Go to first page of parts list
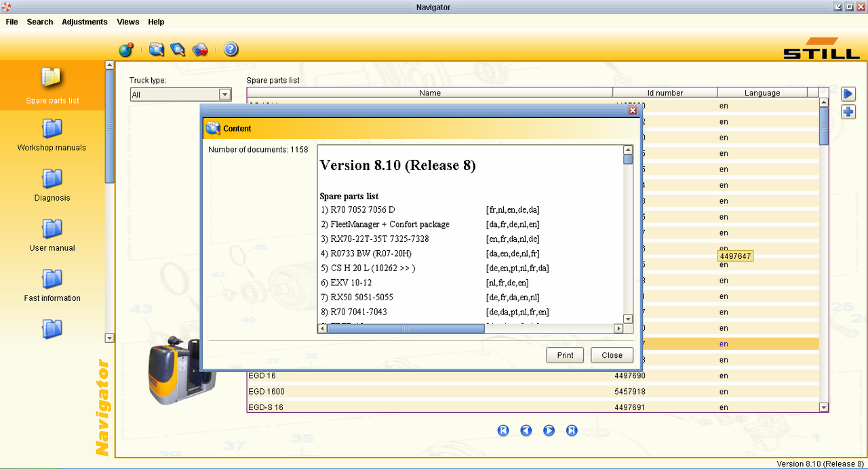This screenshot has width=868, height=469. coord(503,430)
